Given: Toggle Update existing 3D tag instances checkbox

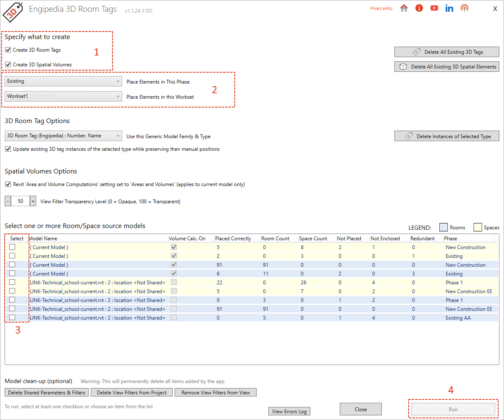Looking at the screenshot, I should pyautogui.click(x=8, y=149).
